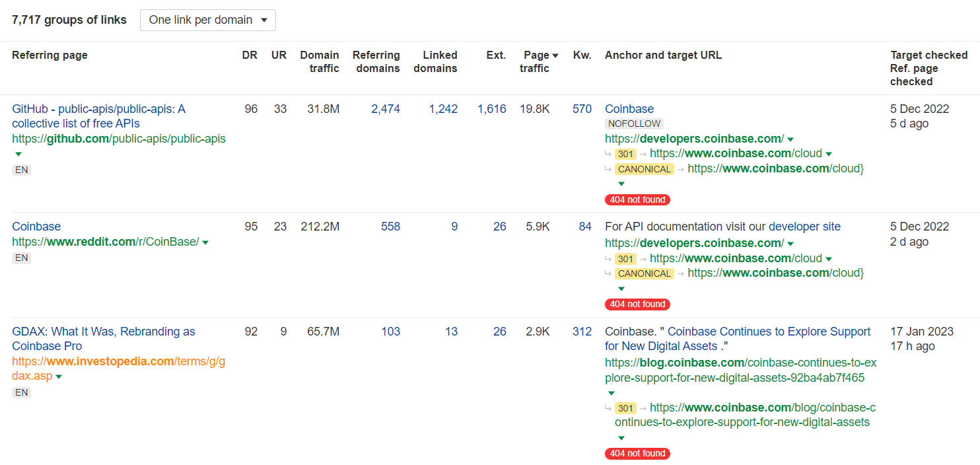This screenshot has height=465, width=980.
Task: Expand caret after investopedia gdax.asp URL
Action: (x=59, y=377)
